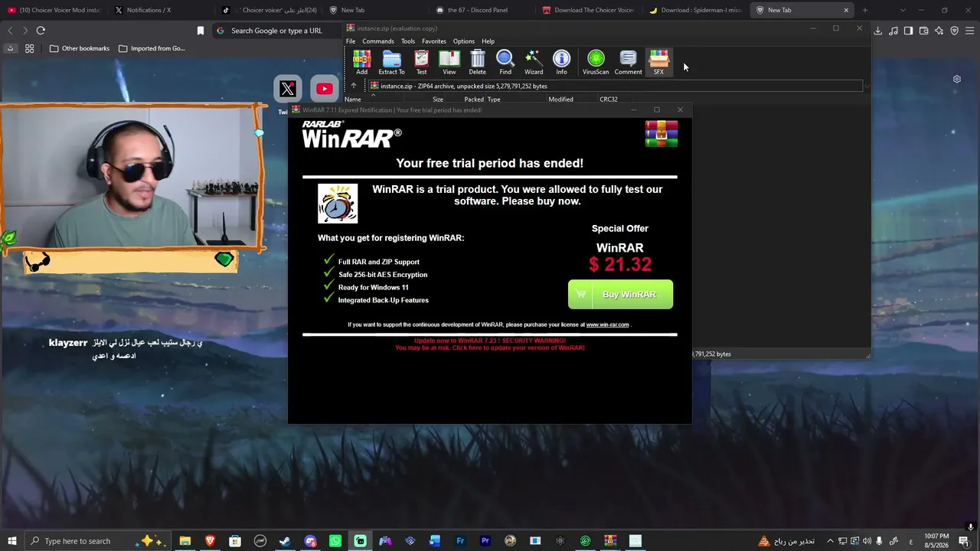The height and width of the screenshot is (551, 980).
Task: Sort file list by CRC32 column
Action: click(609, 99)
